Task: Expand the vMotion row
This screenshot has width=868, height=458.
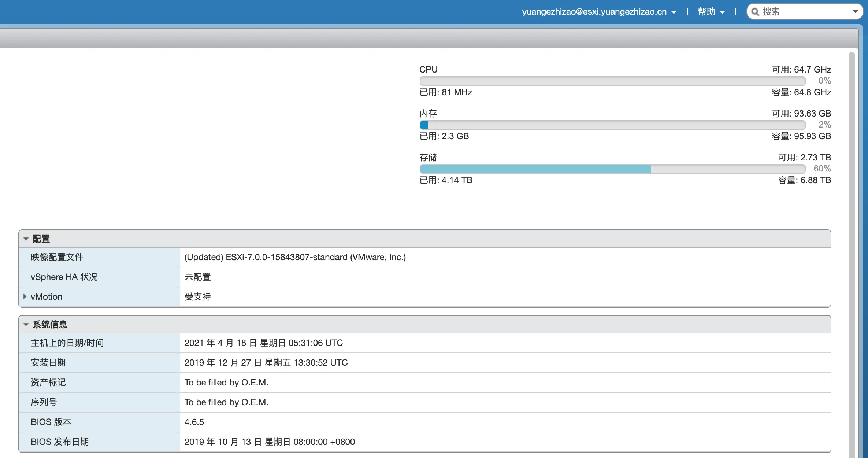Action: (25, 296)
